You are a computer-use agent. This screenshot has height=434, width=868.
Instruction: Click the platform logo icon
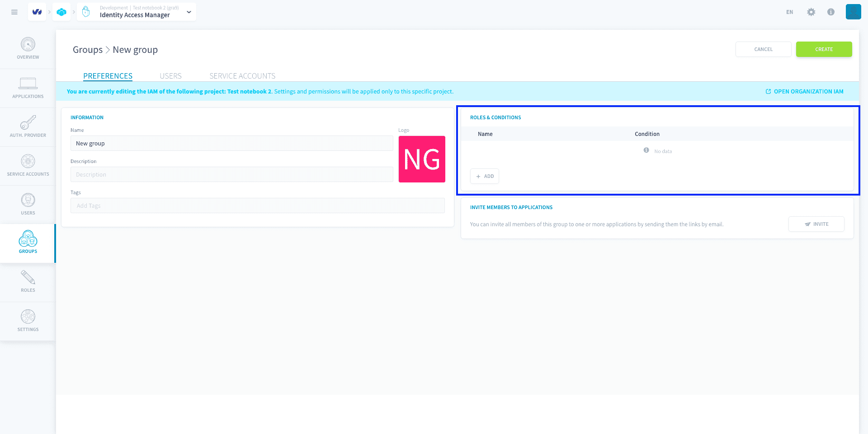[x=37, y=12]
